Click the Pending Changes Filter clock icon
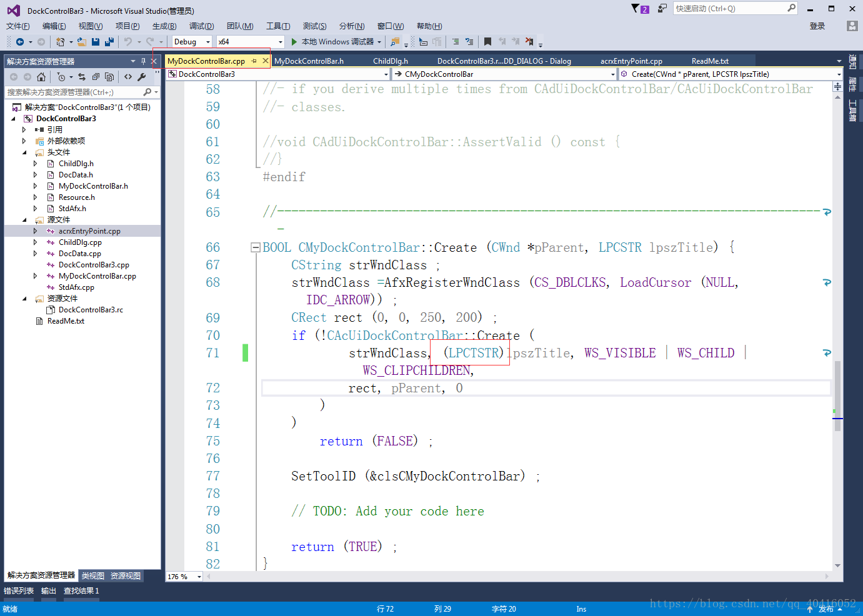Screen dimensions: 863x616 [x=61, y=77]
